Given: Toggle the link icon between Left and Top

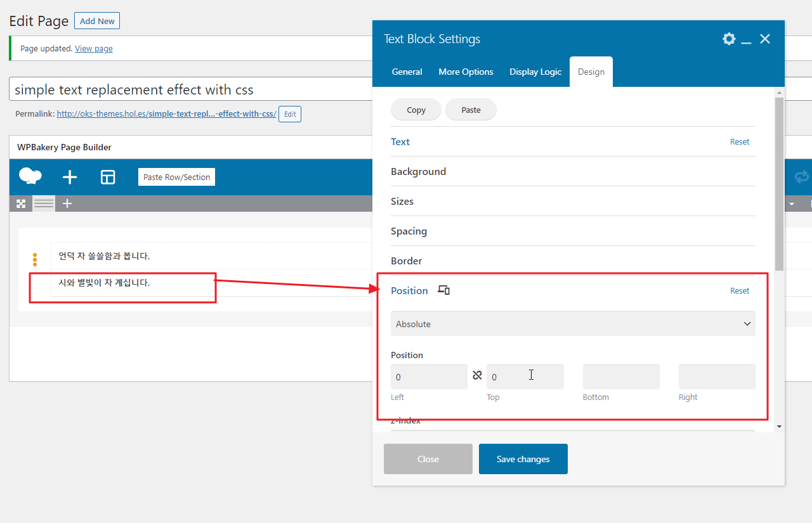Looking at the screenshot, I should tap(477, 376).
